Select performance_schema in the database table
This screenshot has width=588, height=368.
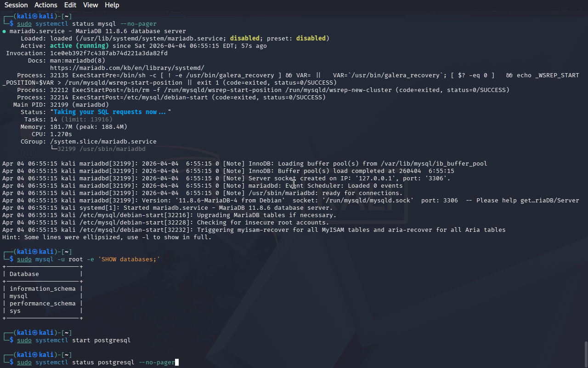(x=42, y=304)
